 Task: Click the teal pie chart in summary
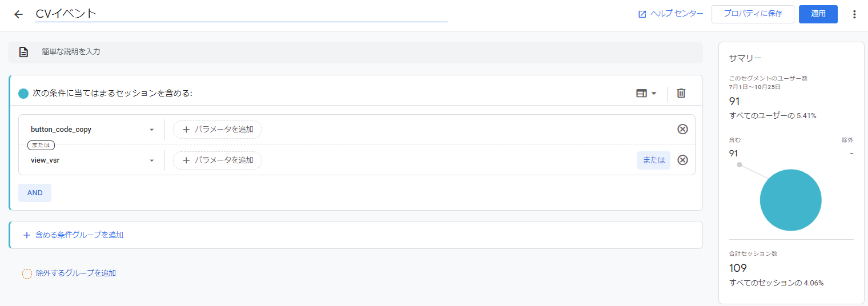coord(790,200)
